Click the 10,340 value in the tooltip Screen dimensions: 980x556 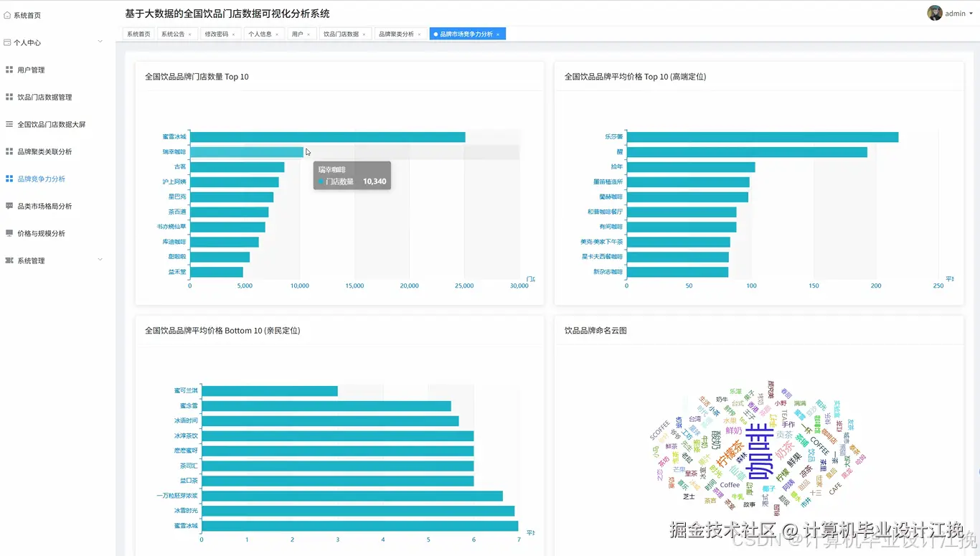(x=374, y=182)
